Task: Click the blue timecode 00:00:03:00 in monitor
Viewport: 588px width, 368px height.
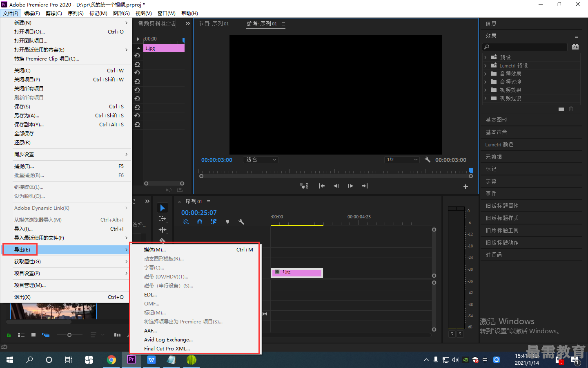Action: pyautogui.click(x=216, y=160)
